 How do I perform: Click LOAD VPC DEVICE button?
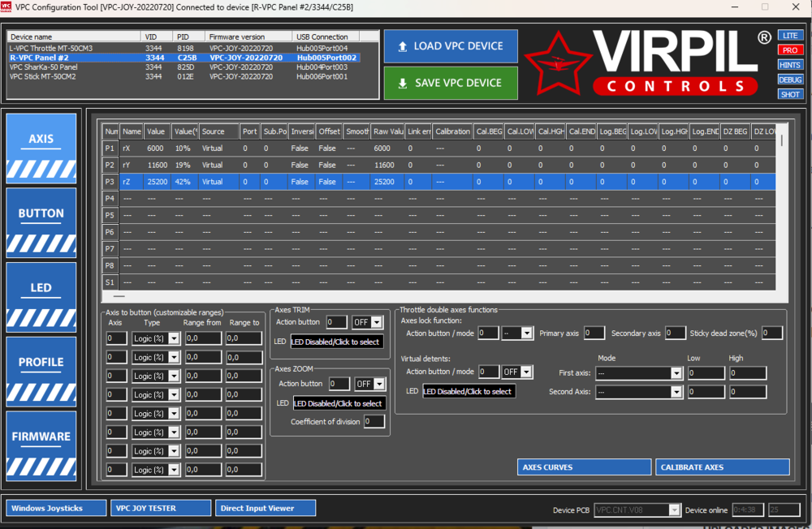tap(451, 46)
